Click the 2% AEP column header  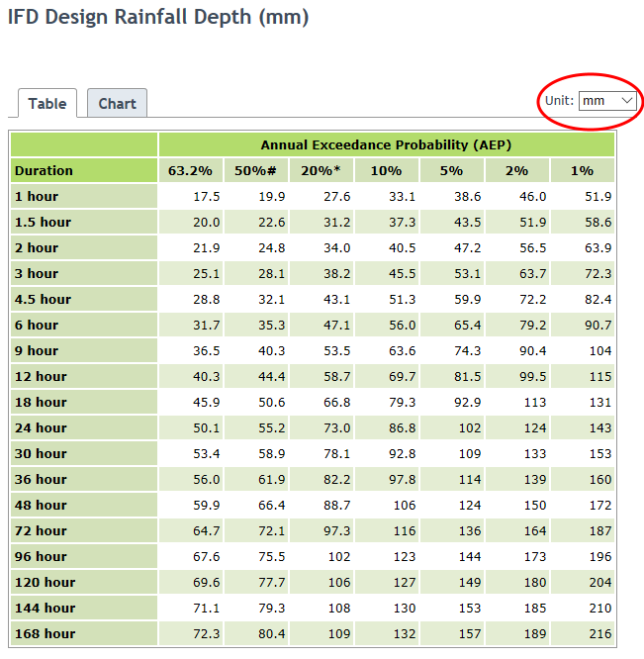[x=516, y=170]
